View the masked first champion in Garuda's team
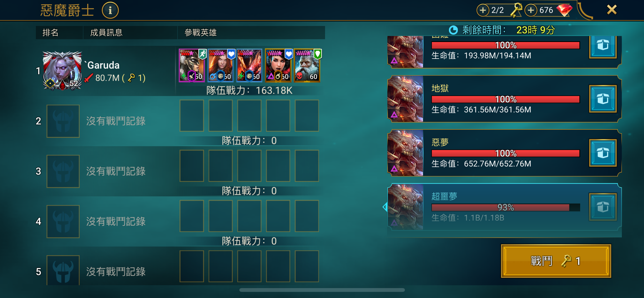Screen dimensions: 644x298 [x=192, y=65]
